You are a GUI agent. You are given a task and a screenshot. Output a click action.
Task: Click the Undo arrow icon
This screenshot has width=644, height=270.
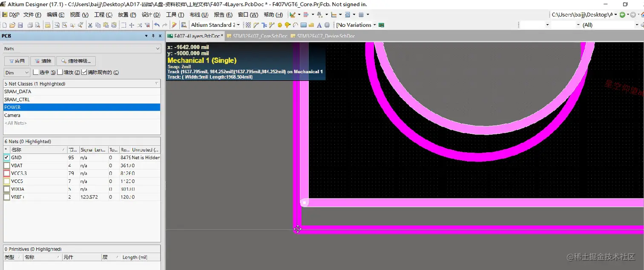(156, 25)
